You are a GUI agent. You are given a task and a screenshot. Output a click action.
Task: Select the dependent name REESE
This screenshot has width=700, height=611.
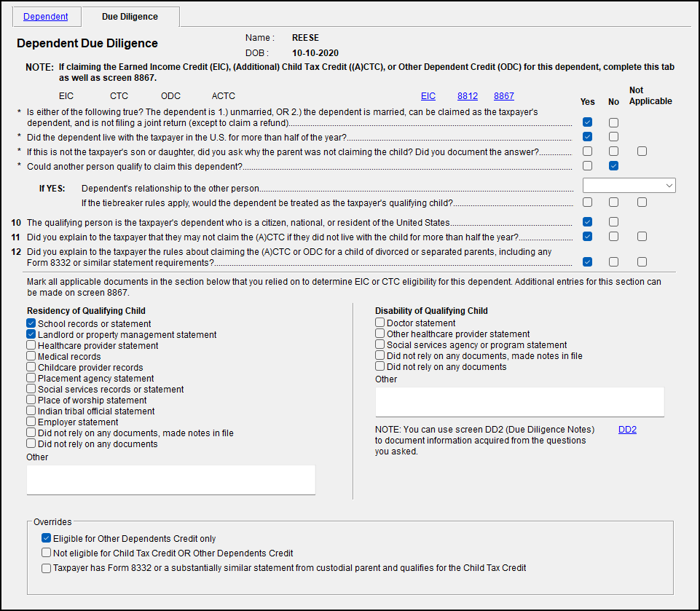coord(305,37)
